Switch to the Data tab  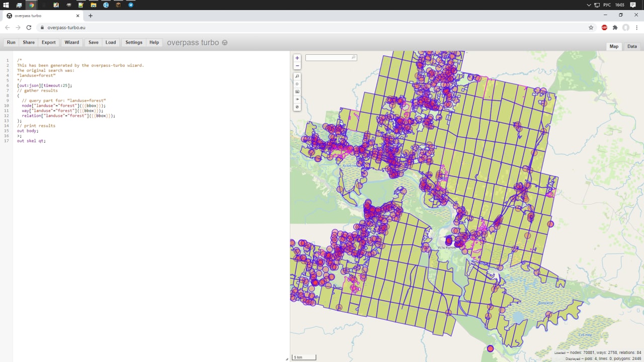[632, 46]
